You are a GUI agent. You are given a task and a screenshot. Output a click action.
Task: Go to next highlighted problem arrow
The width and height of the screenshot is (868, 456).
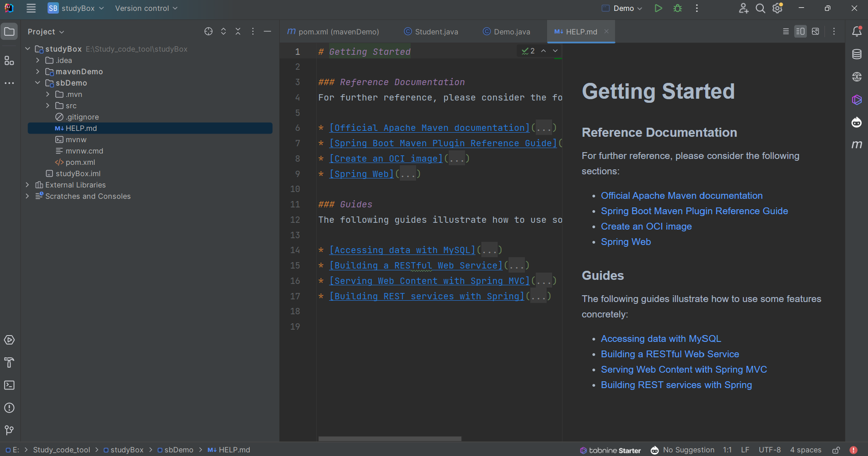(x=555, y=51)
